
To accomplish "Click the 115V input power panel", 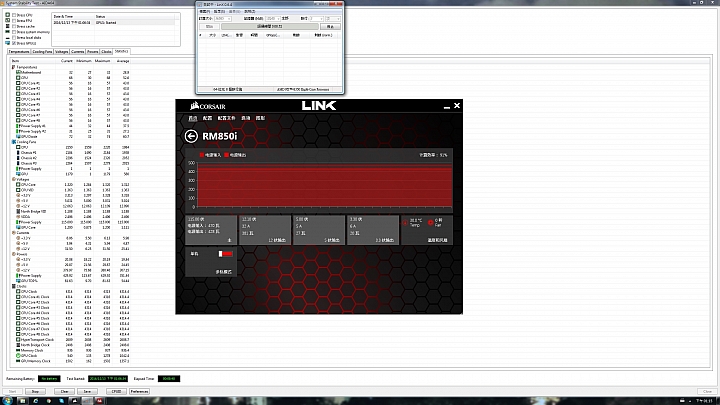I will (211, 230).
